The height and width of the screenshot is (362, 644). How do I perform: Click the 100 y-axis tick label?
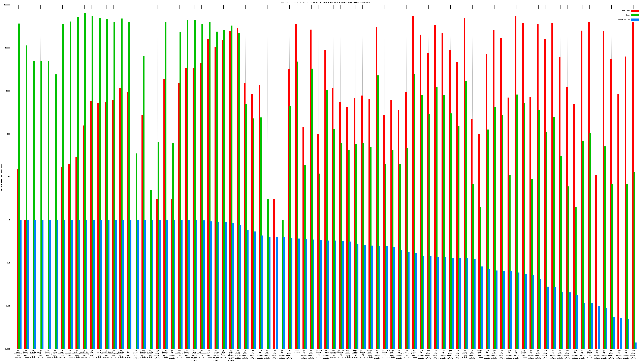click(9, 134)
